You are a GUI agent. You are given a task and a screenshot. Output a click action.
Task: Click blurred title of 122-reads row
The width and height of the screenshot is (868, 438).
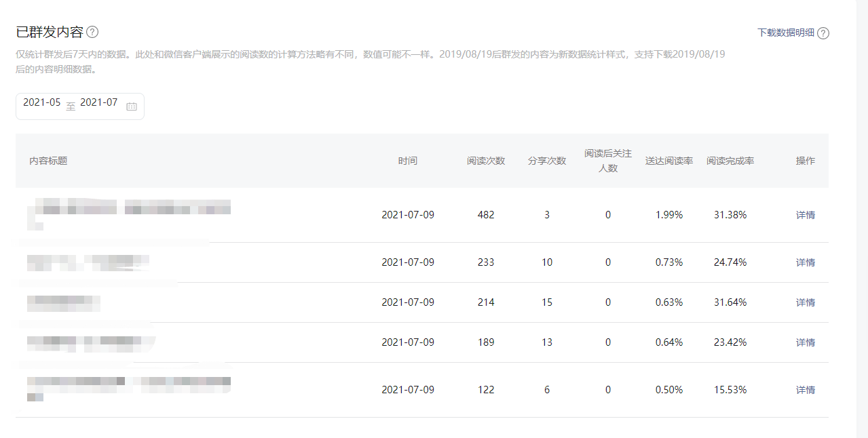pyautogui.click(x=129, y=389)
